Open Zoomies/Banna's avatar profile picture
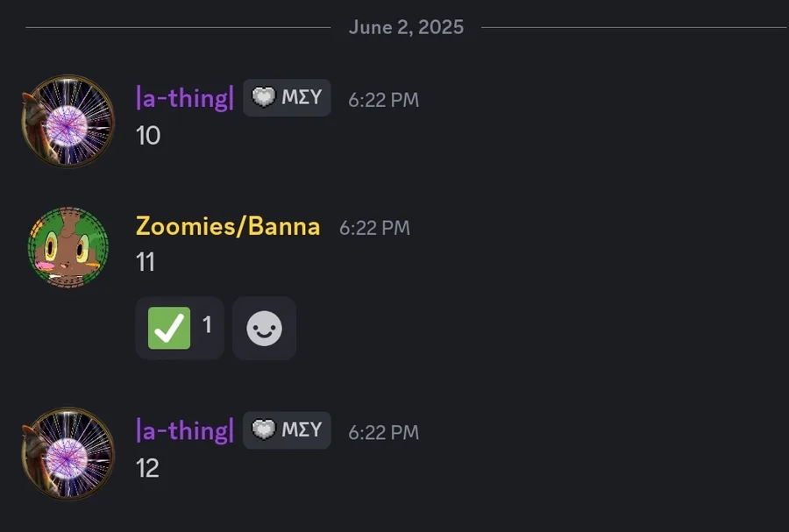 point(68,247)
